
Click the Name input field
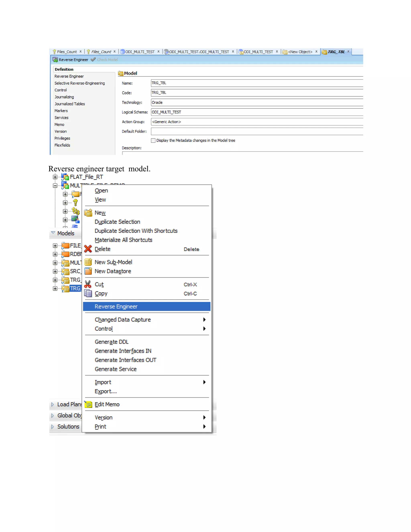click(x=256, y=83)
